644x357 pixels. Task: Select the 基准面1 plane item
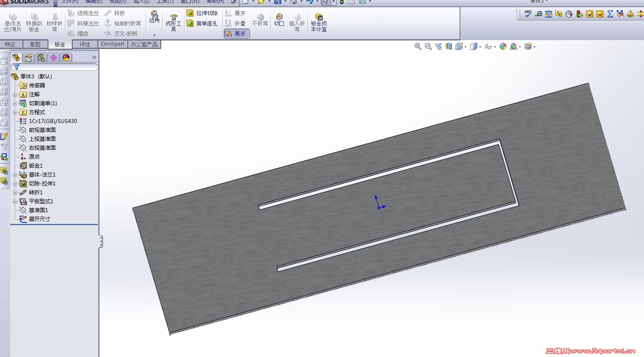click(x=34, y=210)
